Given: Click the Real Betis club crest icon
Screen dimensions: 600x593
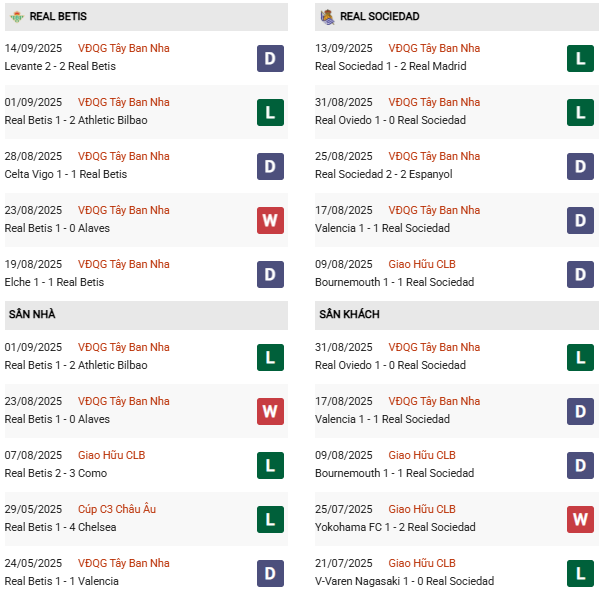Looking at the screenshot, I should pyautogui.click(x=16, y=16).
